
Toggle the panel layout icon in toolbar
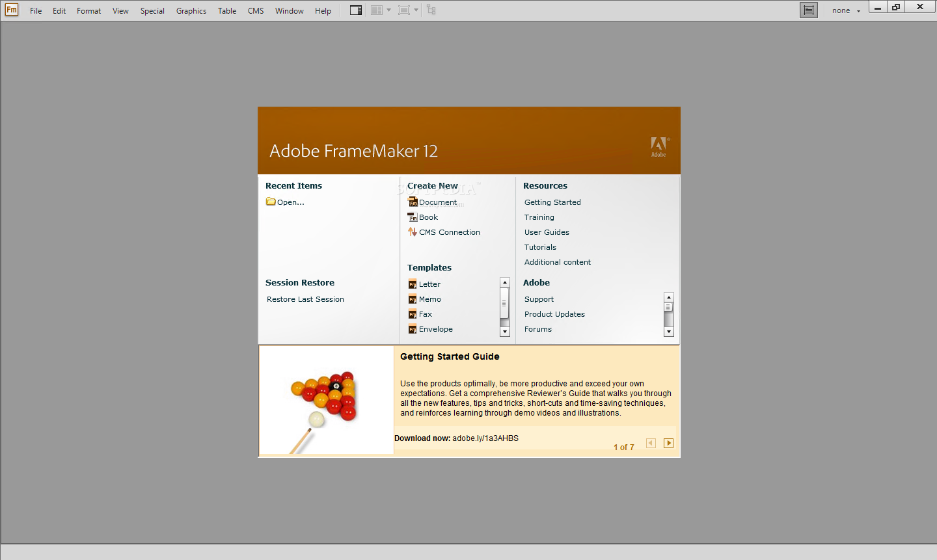click(x=356, y=10)
